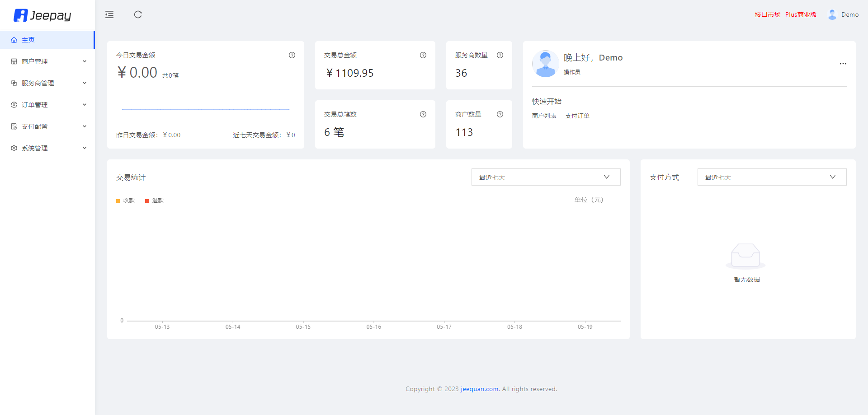Open 支付方式 date range dropdown
This screenshot has height=415, width=868.
[x=772, y=177]
